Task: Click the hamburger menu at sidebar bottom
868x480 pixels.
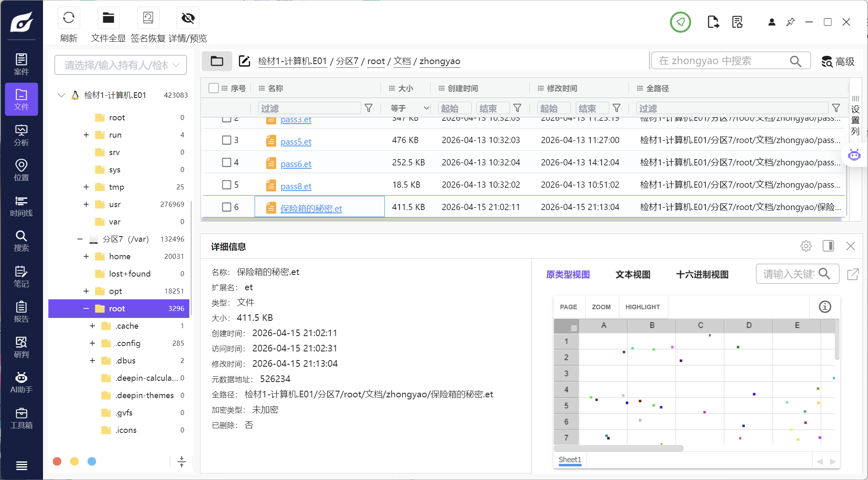Action: pos(21,466)
